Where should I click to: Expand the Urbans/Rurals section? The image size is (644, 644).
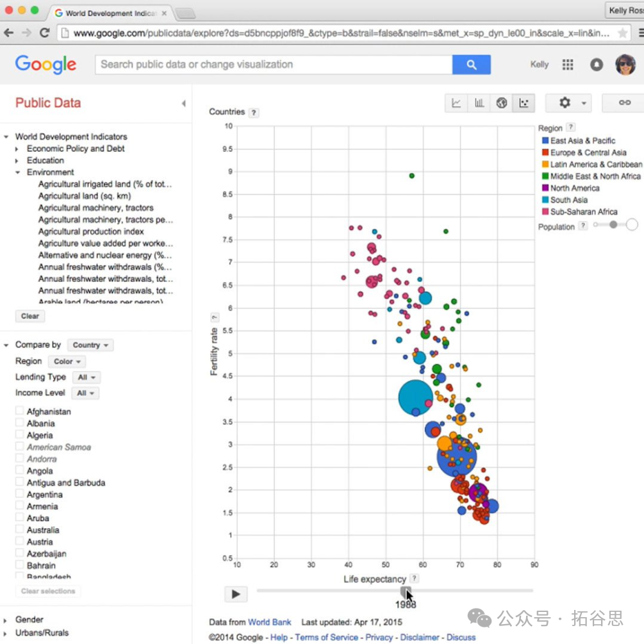pyautogui.click(x=5, y=633)
